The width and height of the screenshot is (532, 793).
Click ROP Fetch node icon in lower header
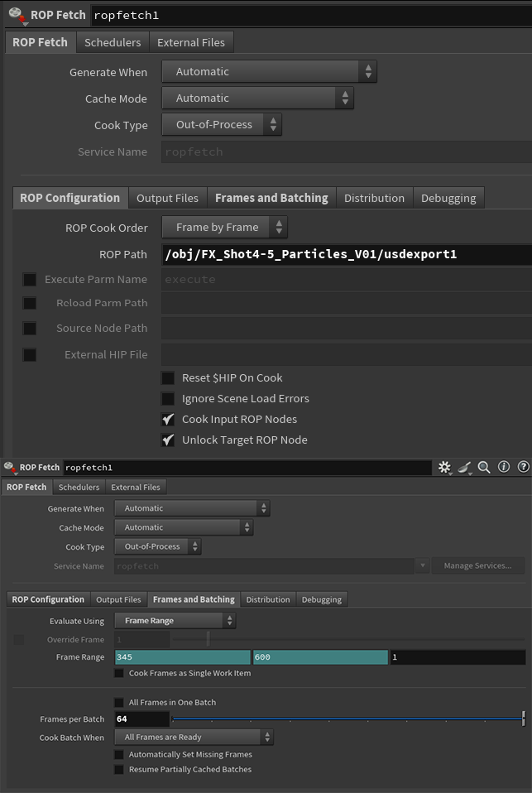tap(10, 468)
